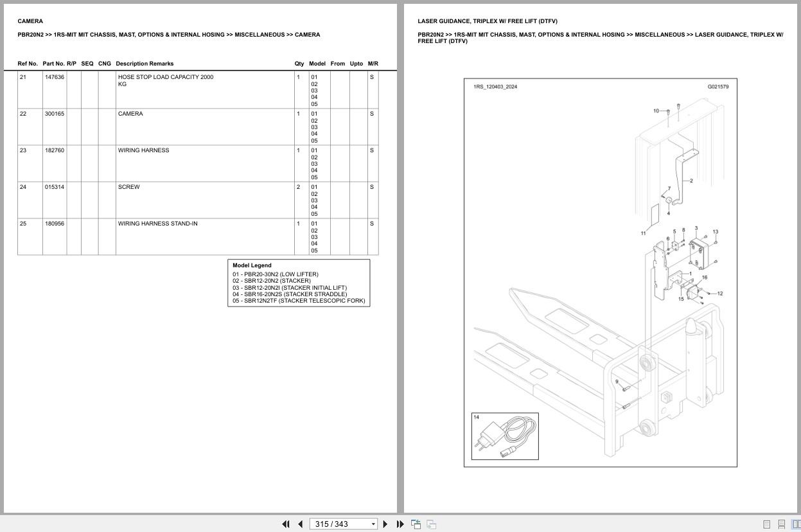
Task: Click part number 015314
Action: pyautogui.click(x=55, y=187)
